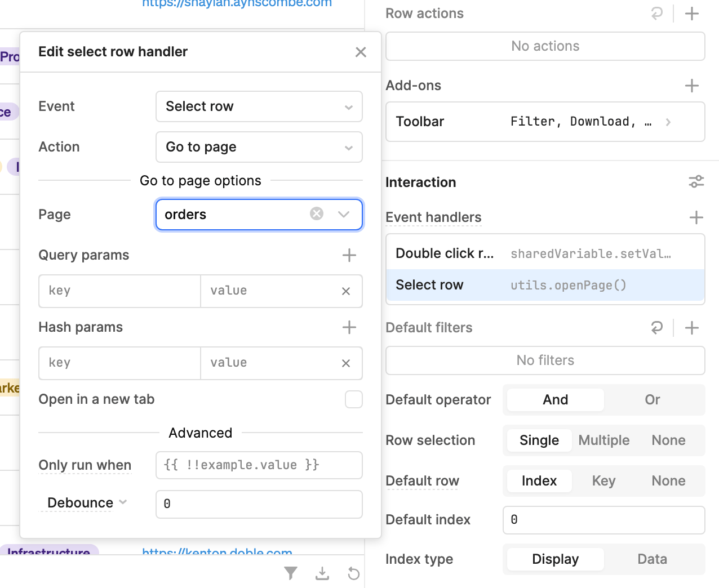Set Default operator to And

click(x=556, y=400)
